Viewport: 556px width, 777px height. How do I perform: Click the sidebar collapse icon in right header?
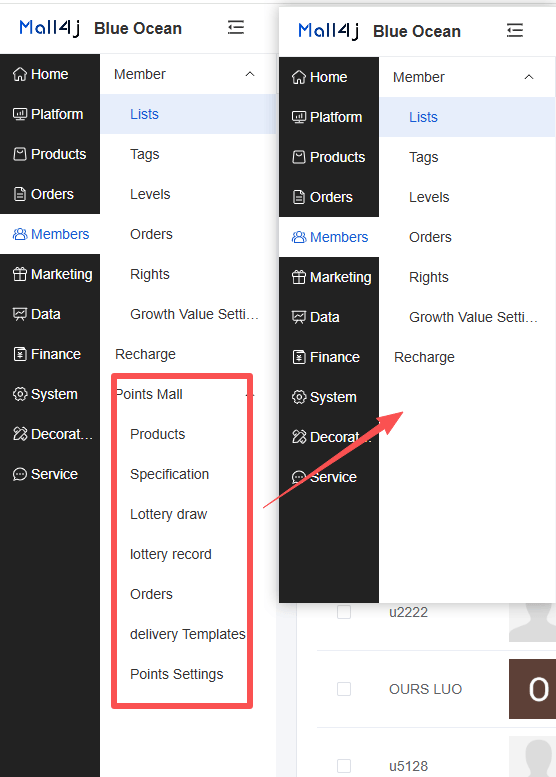pyautogui.click(x=515, y=31)
